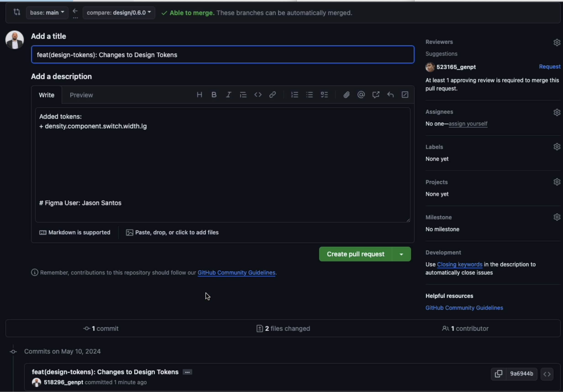
Task: Open the compare: design/0.6.0 branch dropdown
Action: point(119,13)
